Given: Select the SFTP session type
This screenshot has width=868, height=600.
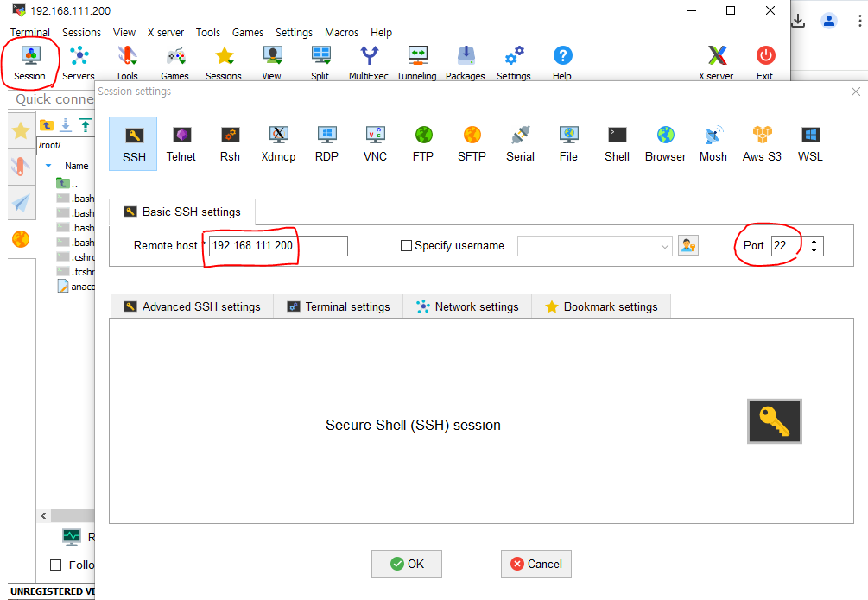Looking at the screenshot, I should [472, 143].
